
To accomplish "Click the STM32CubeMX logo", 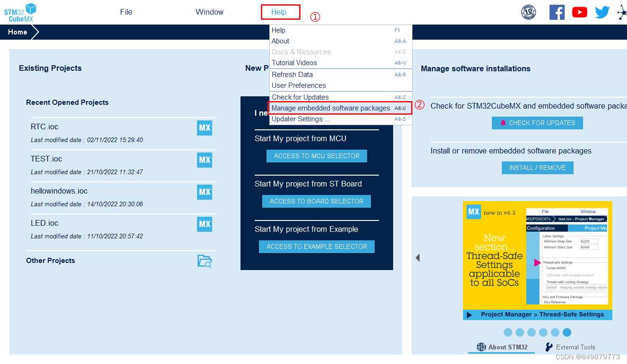I will pos(20,12).
